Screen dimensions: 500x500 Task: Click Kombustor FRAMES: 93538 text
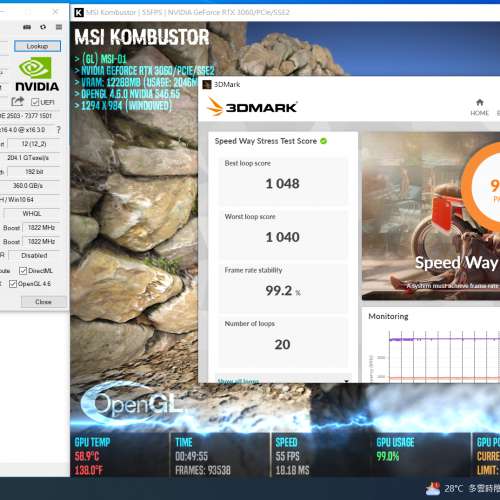[203, 470]
